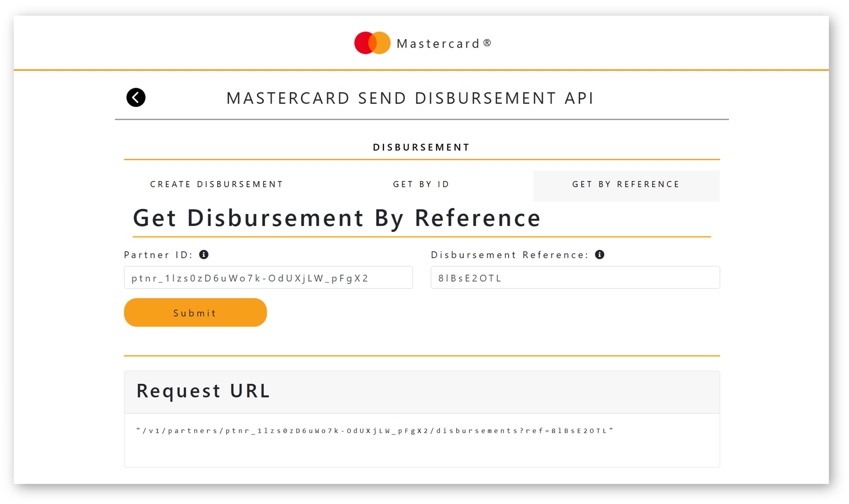Select the Disbursement Reference input field
849x504 pixels.
575,277
